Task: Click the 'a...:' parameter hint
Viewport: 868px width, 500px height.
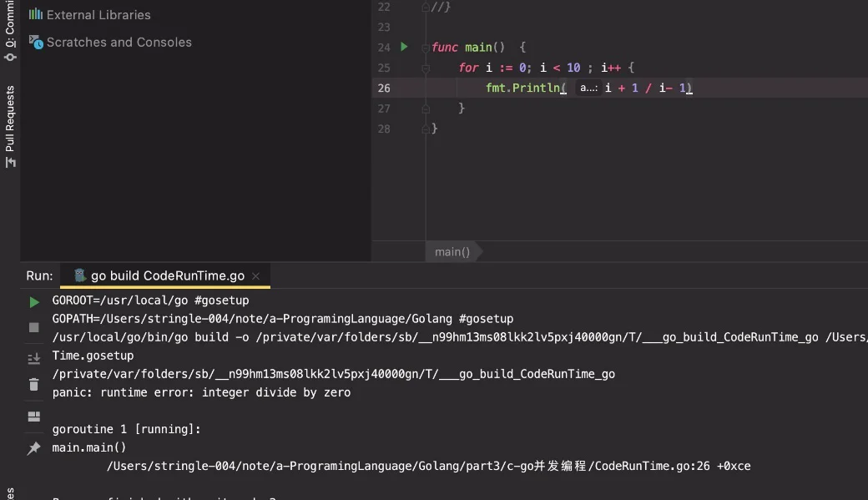Action: 588,88
